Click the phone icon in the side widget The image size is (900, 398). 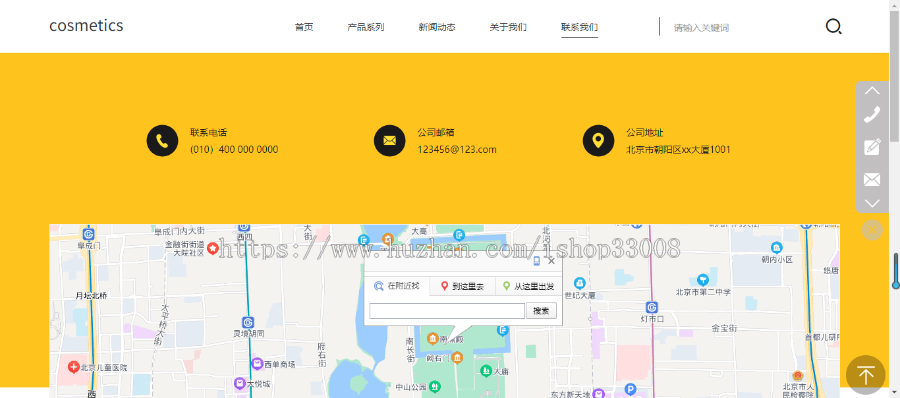point(872,114)
